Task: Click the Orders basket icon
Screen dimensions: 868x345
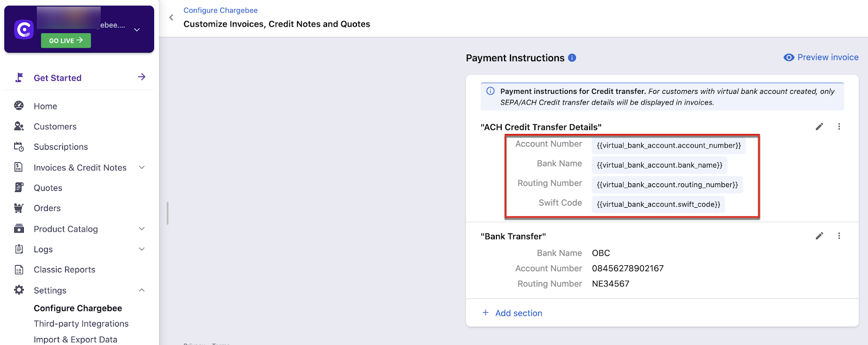Action: click(x=19, y=208)
